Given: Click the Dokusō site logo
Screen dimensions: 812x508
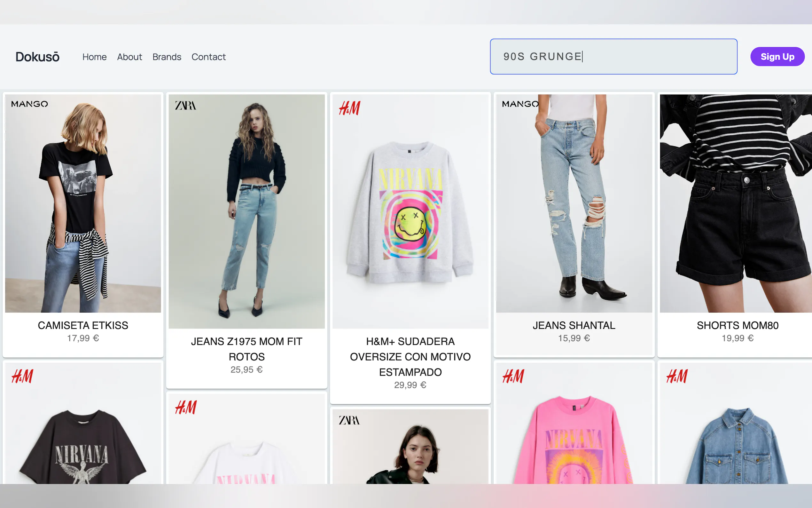Looking at the screenshot, I should (37, 57).
